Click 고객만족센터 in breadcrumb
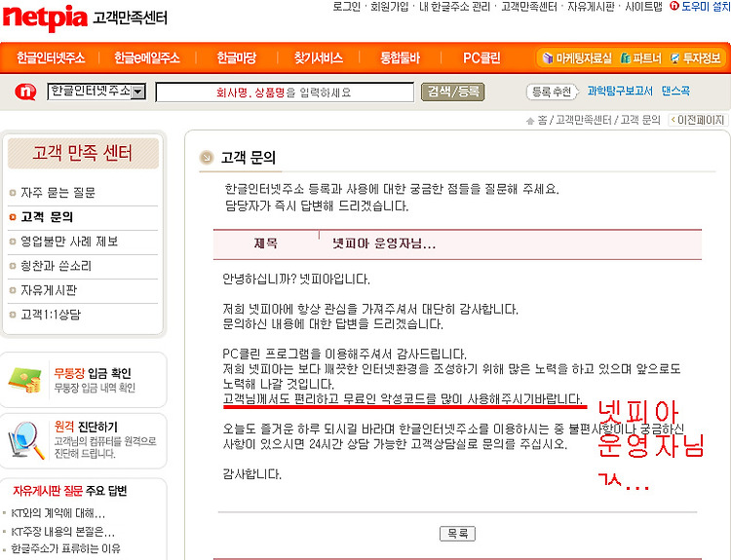The height and width of the screenshot is (560, 731). (583, 120)
